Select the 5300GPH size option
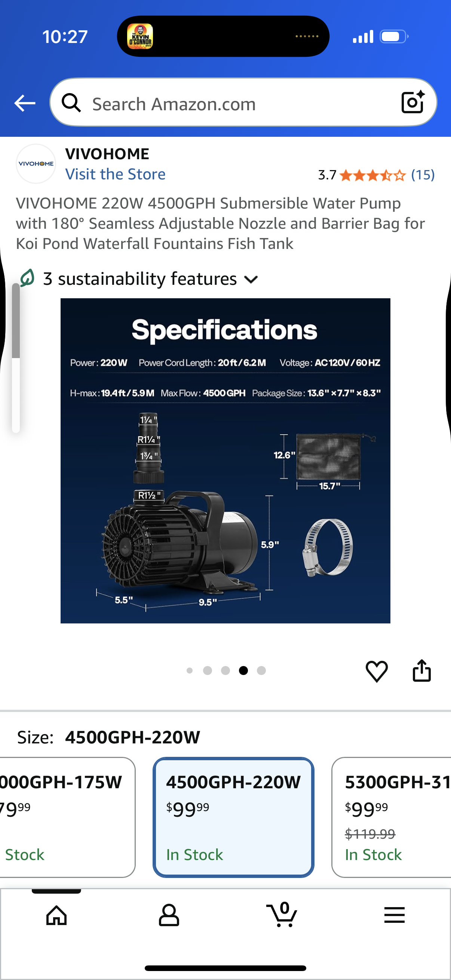451x980 pixels. coord(391,817)
